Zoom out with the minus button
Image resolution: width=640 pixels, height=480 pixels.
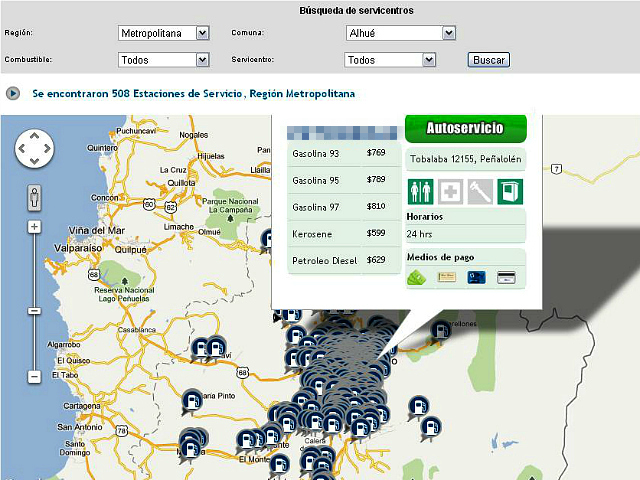point(34,376)
